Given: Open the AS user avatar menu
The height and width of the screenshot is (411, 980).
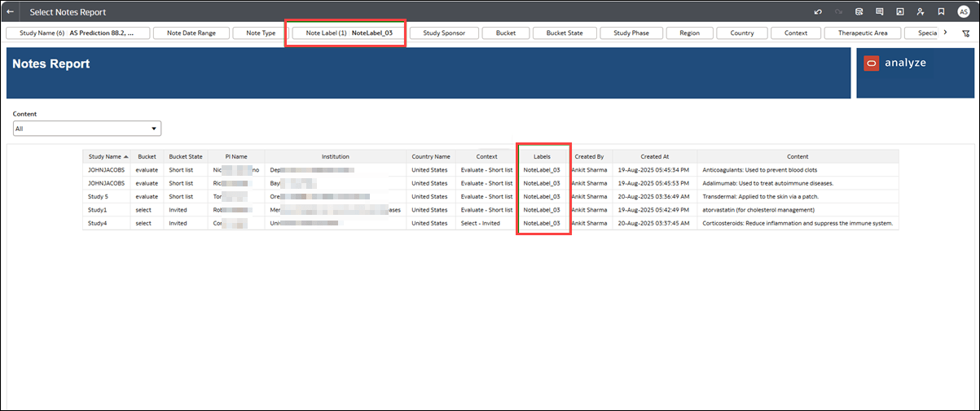Looking at the screenshot, I should 963,12.
